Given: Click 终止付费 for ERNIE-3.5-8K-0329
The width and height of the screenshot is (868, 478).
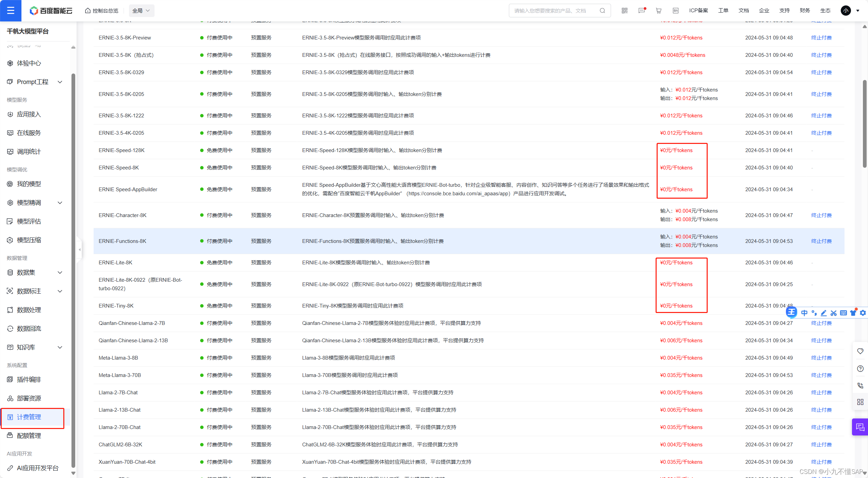Looking at the screenshot, I should coord(821,72).
